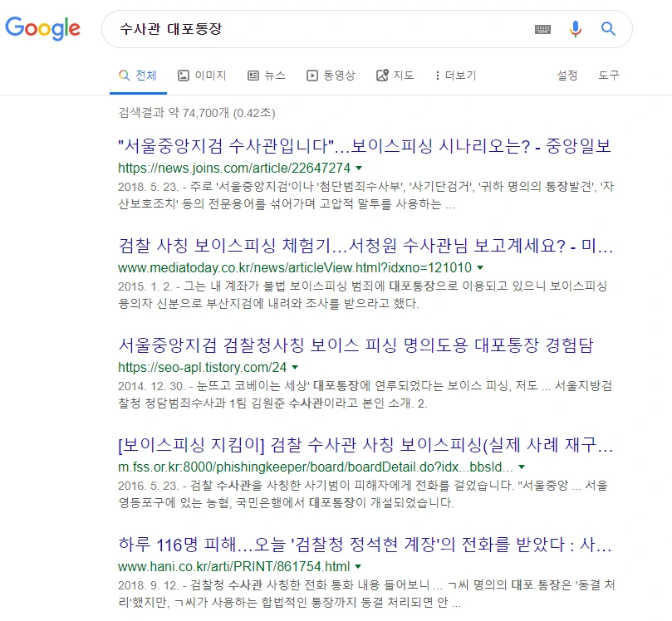672x621 pixels.
Task: Click the news.joins.com/article/22647274 URL
Action: click(234, 168)
